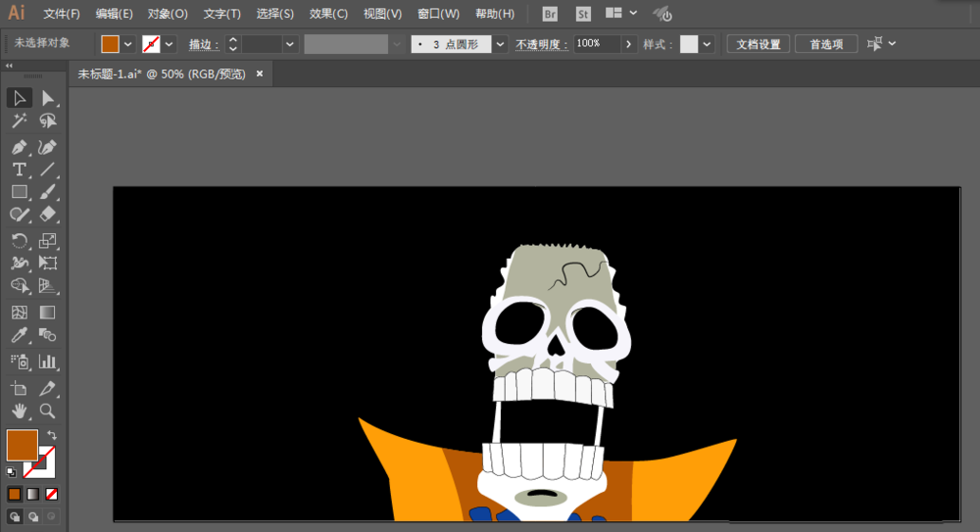The image size is (980, 532).
Task: Select the Artboard tool
Action: click(20, 388)
